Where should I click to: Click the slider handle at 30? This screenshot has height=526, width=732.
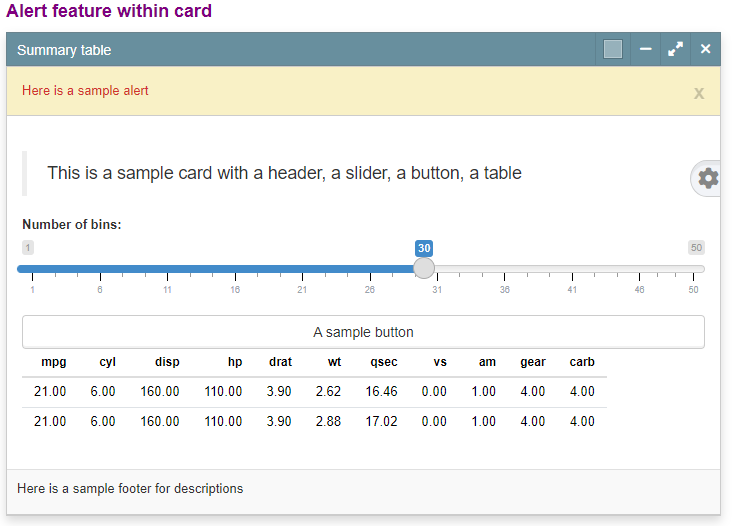[x=424, y=268]
